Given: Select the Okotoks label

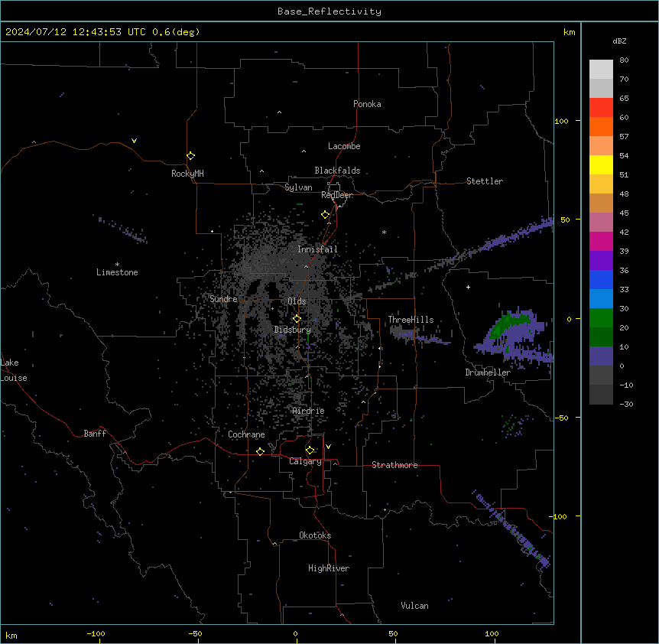Looking at the screenshot, I should [x=315, y=535].
